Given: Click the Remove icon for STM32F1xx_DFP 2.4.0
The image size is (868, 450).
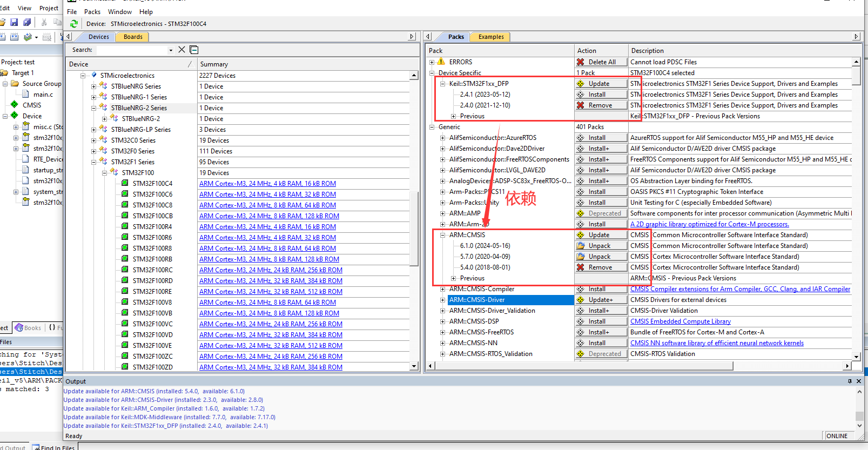Looking at the screenshot, I should [x=581, y=105].
